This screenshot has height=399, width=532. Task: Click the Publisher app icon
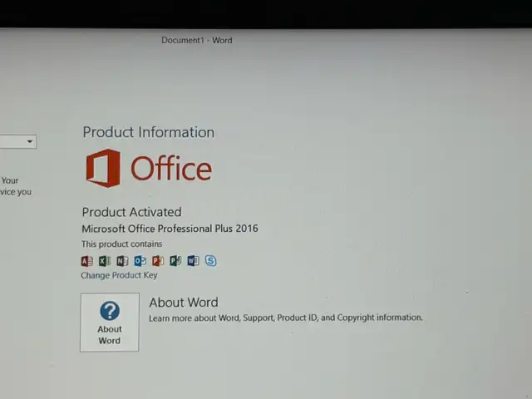tap(175, 260)
